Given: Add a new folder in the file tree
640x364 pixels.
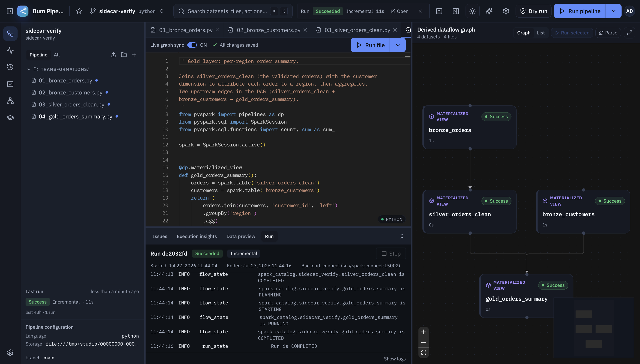Looking at the screenshot, I should 124,55.
